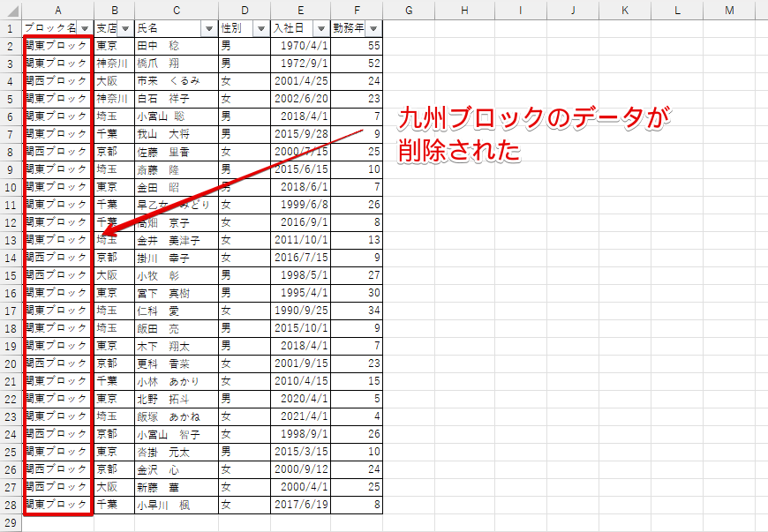Select the date cell 2002/6/20

coord(301,99)
